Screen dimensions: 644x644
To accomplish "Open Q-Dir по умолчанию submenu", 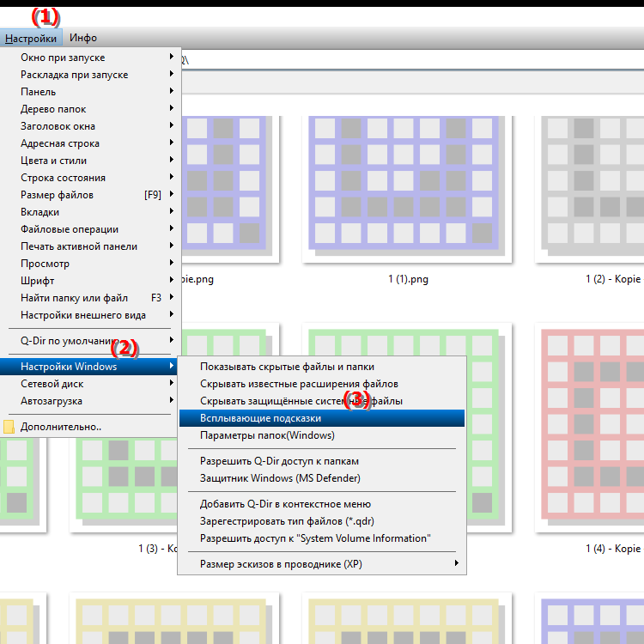I will [x=90, y=341].
